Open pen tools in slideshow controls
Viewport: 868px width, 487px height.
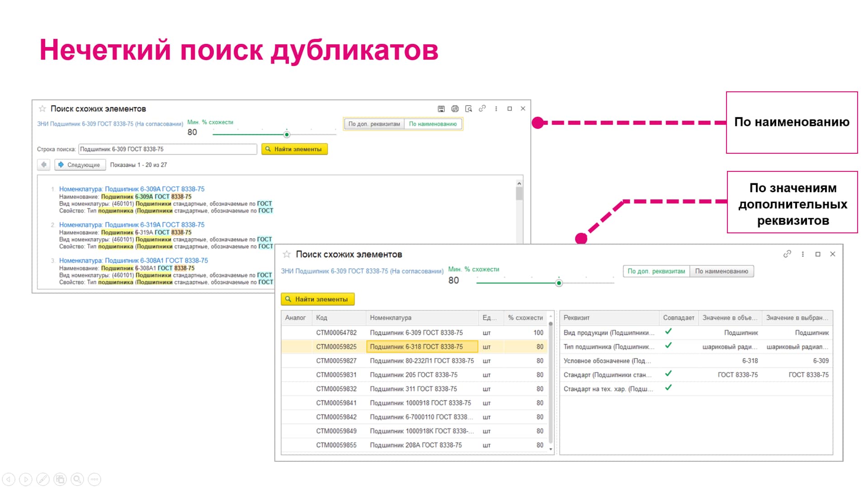click(43, 479)
